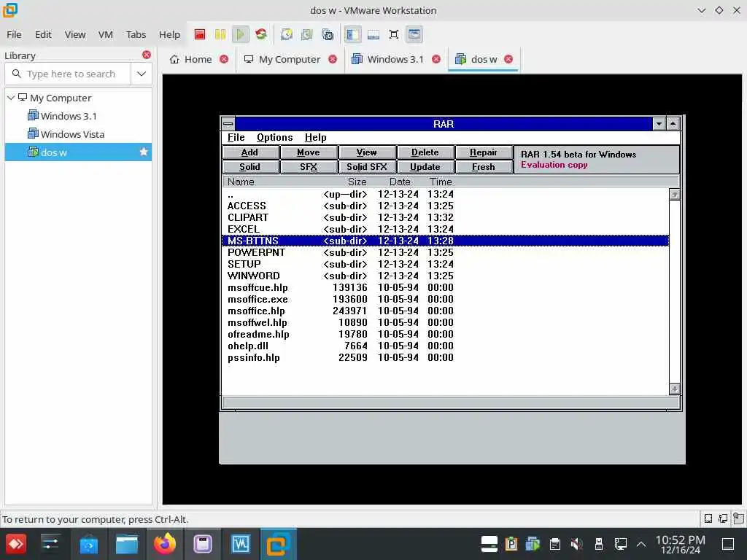
Task: Click the restart guest toolbar icon
Action: (x=261, y=34)
